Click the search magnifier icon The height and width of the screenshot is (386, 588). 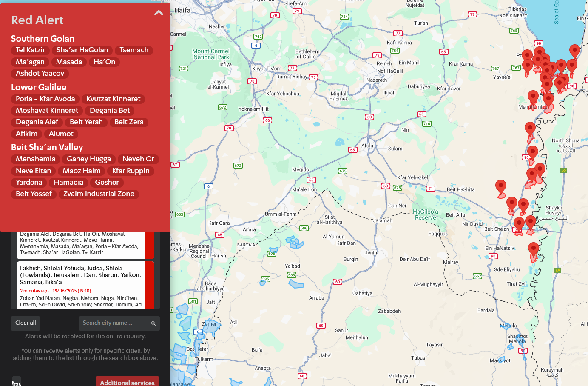coord(153,323)
